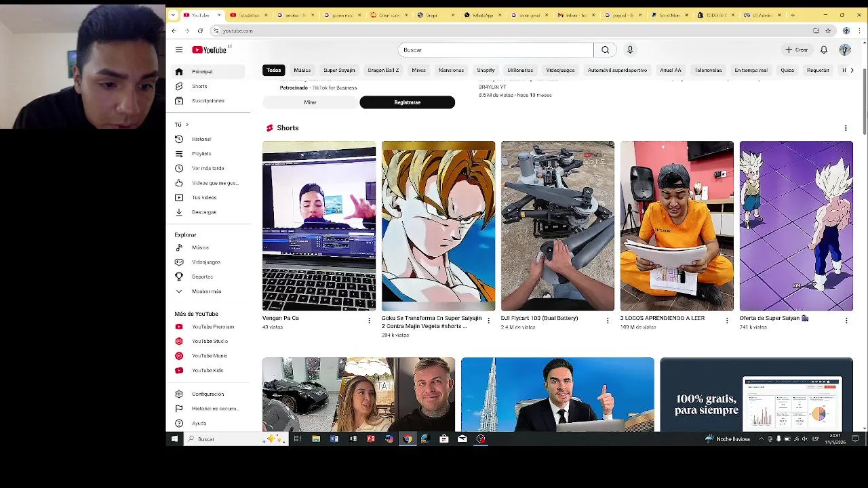Bookmark this page with the star
The width and height of the screenshot is (868, 488).
pyautogui.click(x=828, y=30)
